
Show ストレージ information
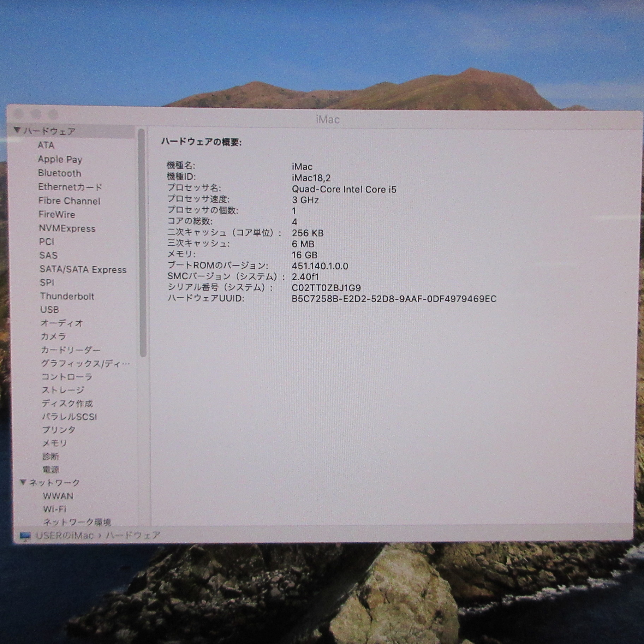(x=63, y=390)
